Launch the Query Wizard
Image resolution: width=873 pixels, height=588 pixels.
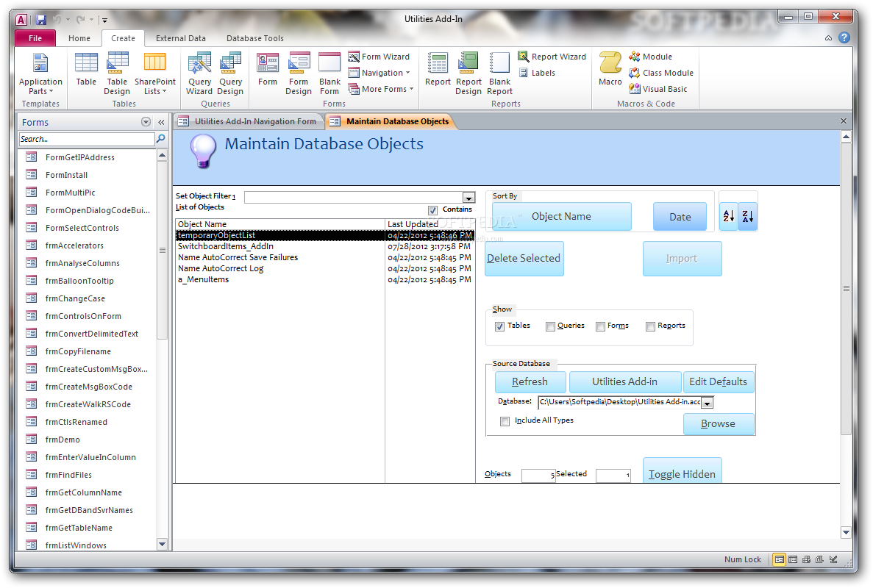[x=199, y=73]
